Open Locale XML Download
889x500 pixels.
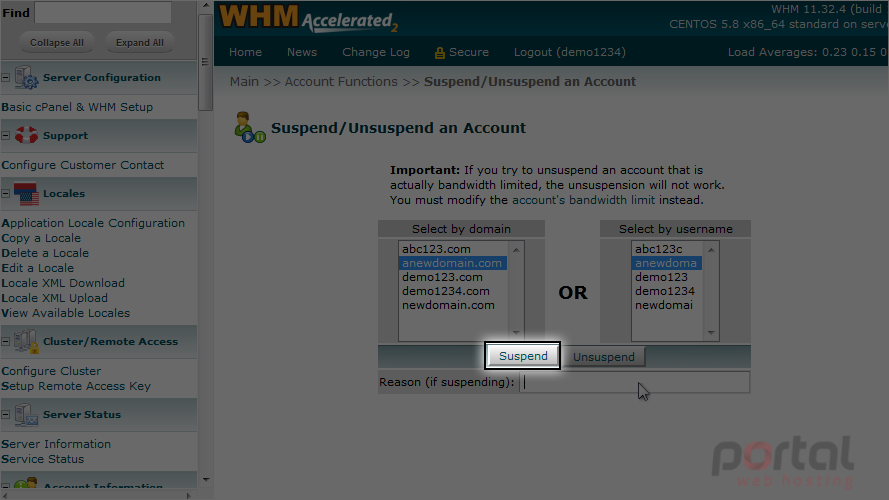tap(63, 283)
